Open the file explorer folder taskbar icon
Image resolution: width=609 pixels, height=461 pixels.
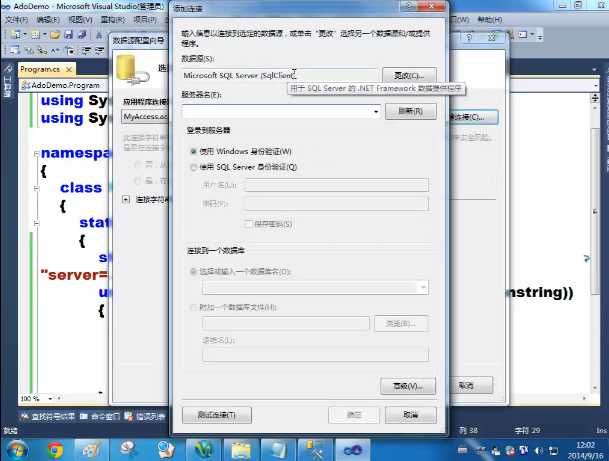241,451
